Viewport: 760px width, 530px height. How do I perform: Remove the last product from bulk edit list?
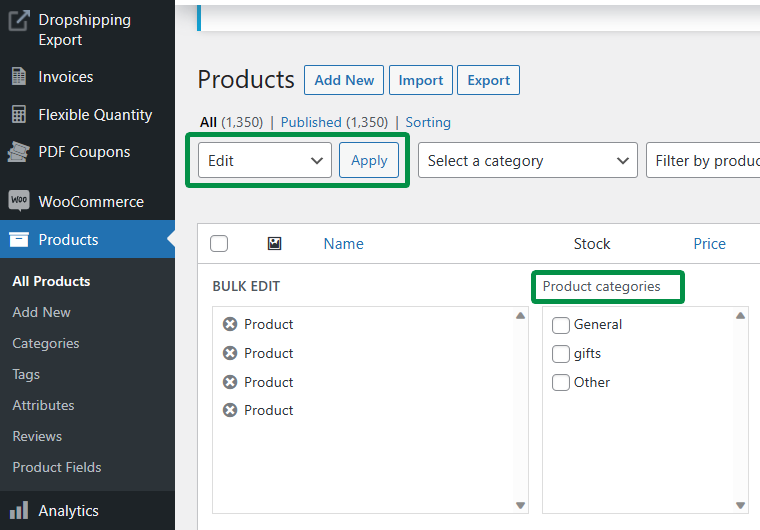230,410
